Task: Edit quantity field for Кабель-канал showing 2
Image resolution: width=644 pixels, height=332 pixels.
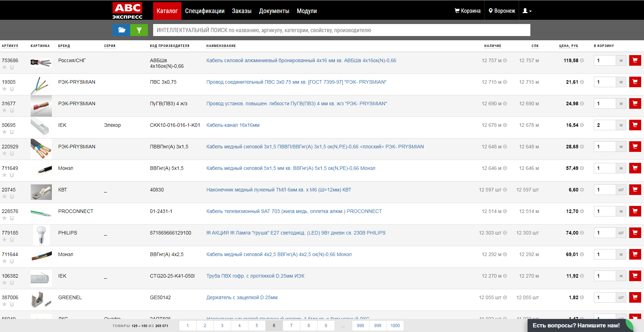Action: (605, 125)
